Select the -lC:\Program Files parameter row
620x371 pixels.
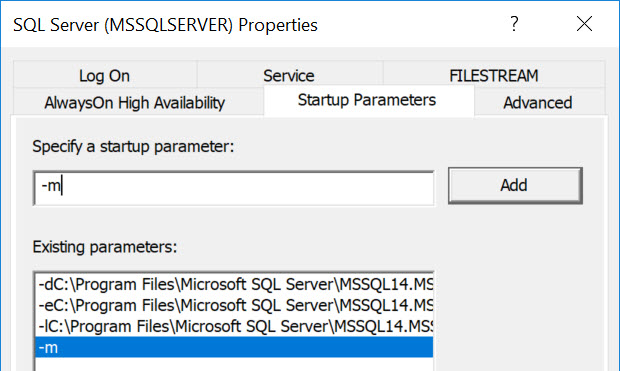coord(234,326)
